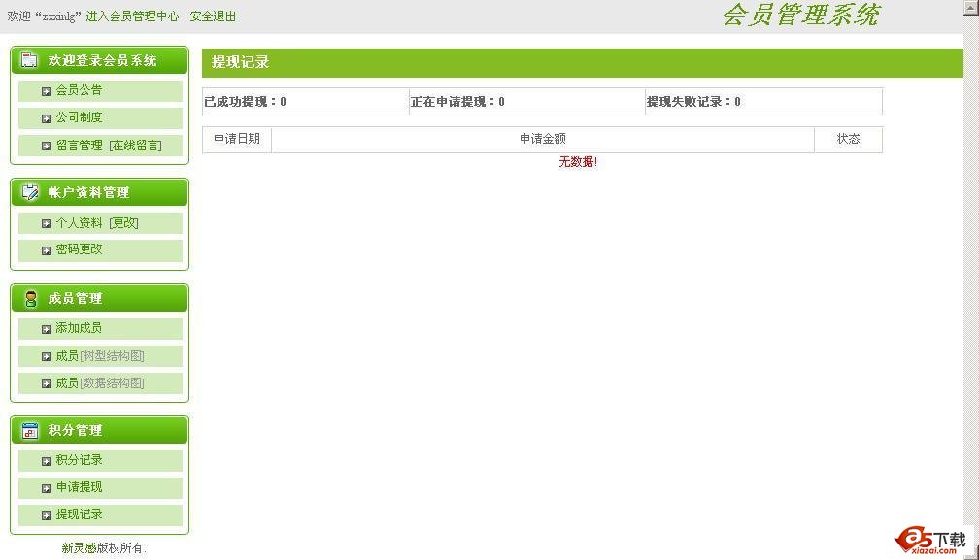
Task: Click arrow icon beside 成员[数据结构图]
Action: tap(46, 384)
